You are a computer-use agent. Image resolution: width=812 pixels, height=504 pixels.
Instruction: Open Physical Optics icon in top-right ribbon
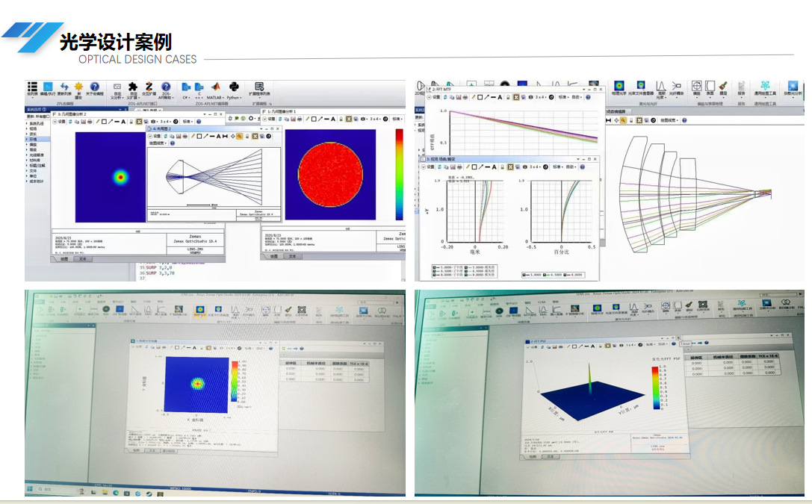tap(619, 85)
